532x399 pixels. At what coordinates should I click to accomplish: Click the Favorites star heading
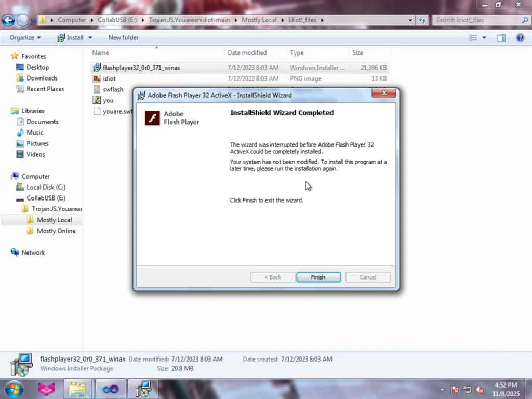pyautogui.click(x=29, y=56)
